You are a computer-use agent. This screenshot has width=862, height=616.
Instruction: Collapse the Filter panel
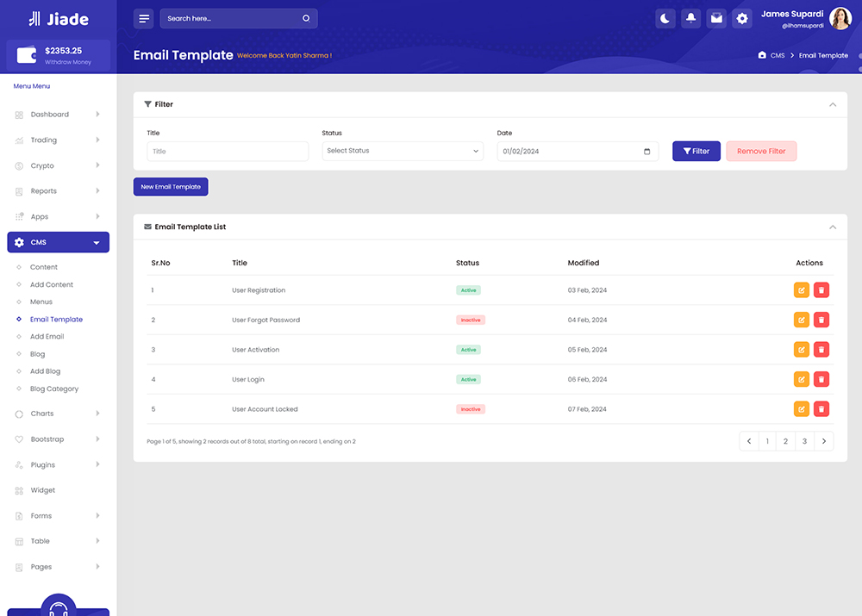(832, 104)
